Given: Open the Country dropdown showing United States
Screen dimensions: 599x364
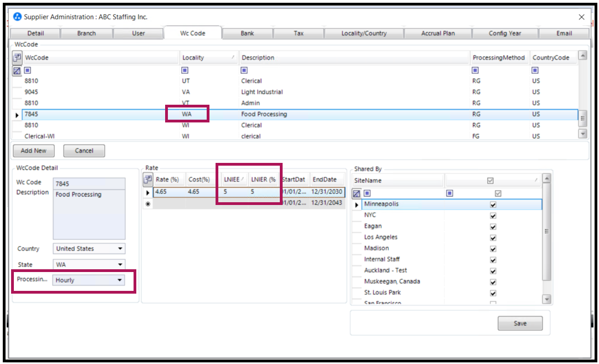Looking at the screenshot, I should coord(89,249).
